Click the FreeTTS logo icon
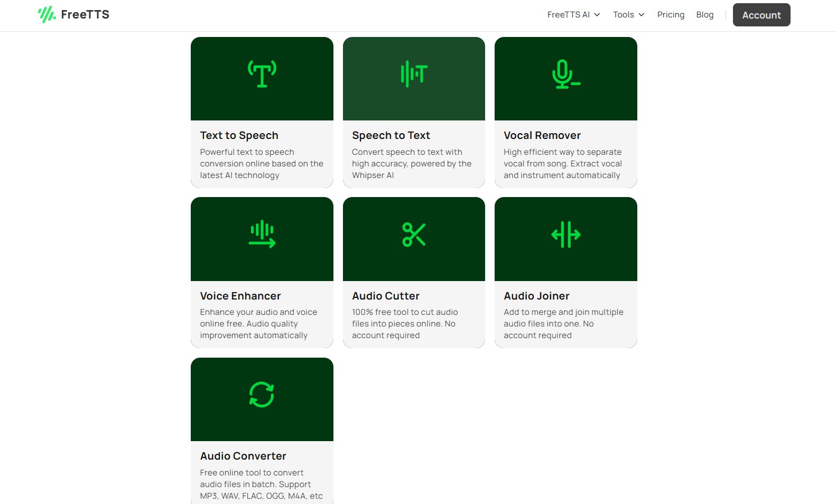Screen dimensions: 836x504 click(x=47, y=15)
